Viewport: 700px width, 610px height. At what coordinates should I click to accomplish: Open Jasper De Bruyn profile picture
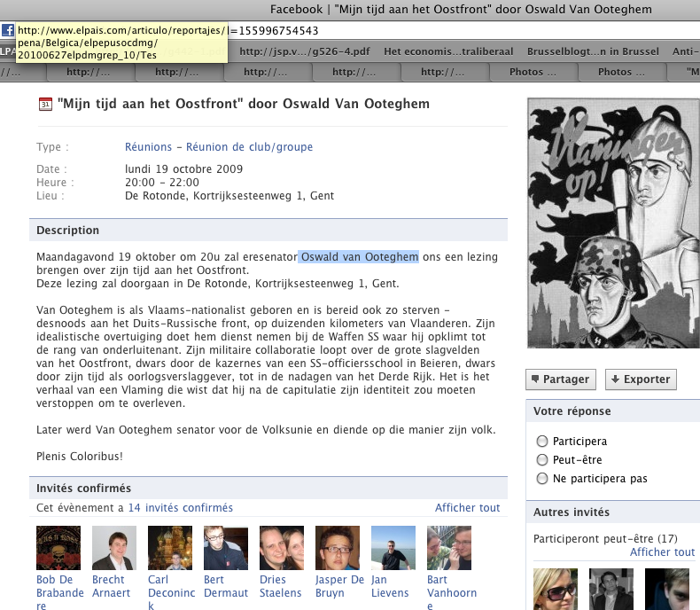point(338,548)
